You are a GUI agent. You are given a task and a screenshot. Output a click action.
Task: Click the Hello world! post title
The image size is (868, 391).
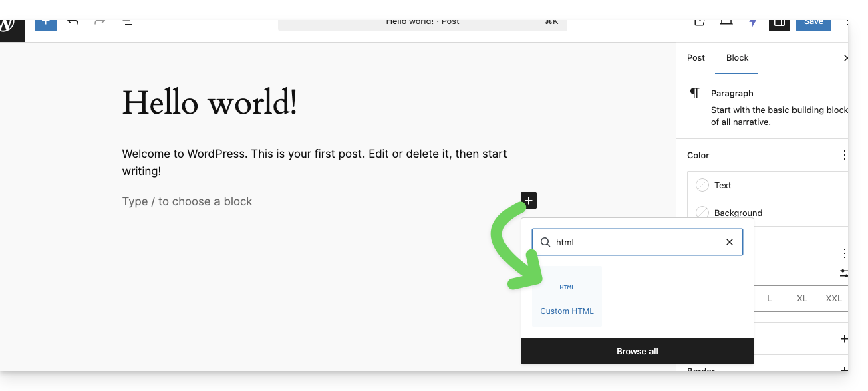click(x=210, y=104)
